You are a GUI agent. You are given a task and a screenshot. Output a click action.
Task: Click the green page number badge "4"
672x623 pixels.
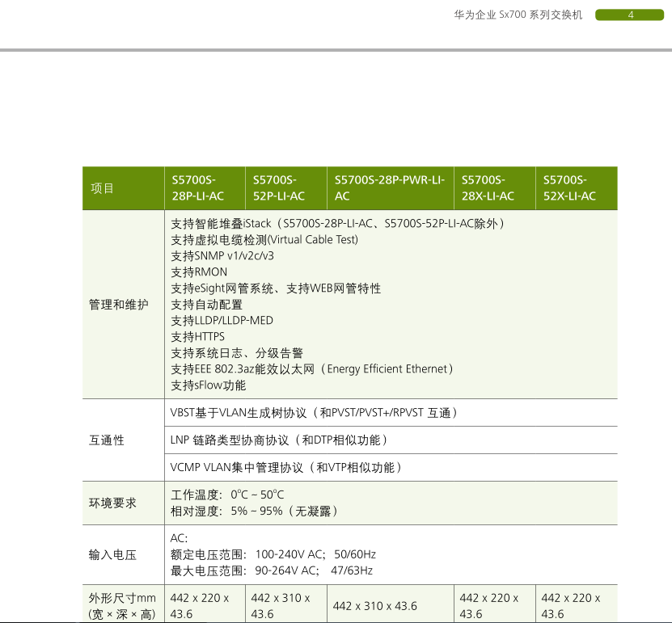coord(630,15)
